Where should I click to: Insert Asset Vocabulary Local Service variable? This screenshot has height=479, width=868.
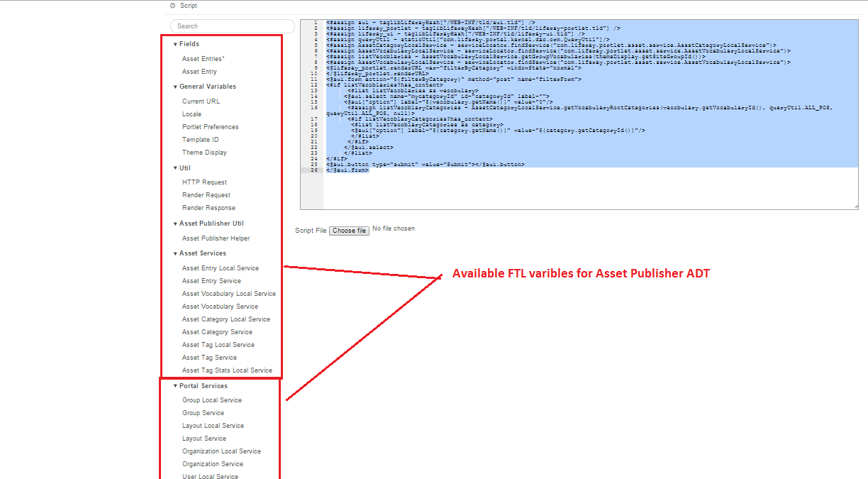click(x=228, y=293)
